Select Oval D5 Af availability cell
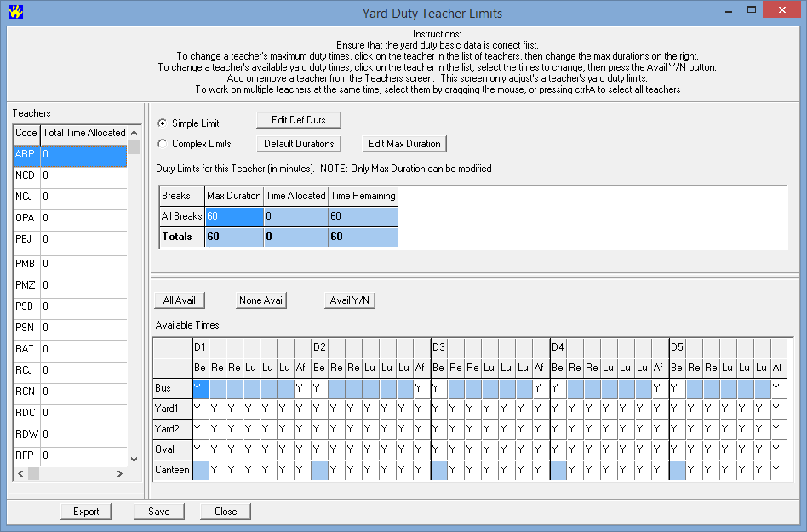 pyautogui.click(x=778, y=449)
